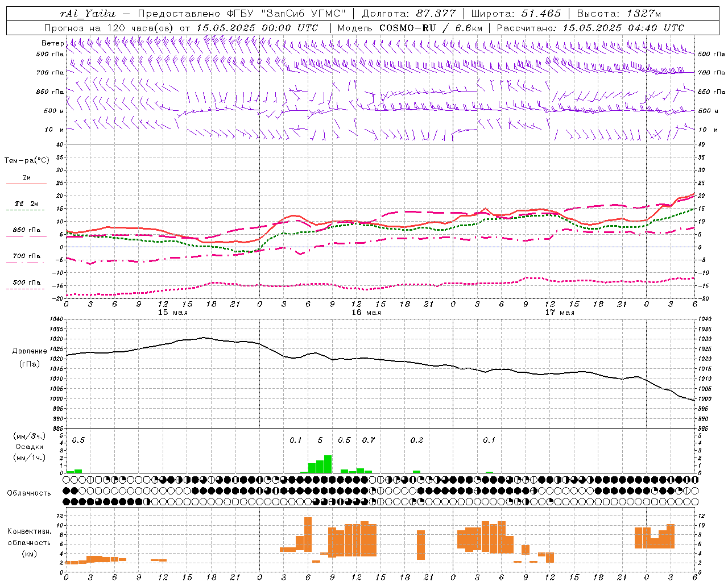
Task: Click the (мм/1ч.) unit label
Action: pyautogui.click(x=29, y=458)
